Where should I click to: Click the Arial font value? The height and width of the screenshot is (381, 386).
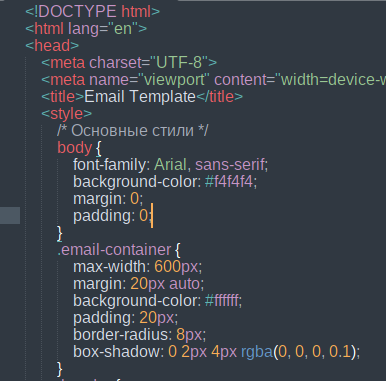pyautogui.click(x=170, y=165)
